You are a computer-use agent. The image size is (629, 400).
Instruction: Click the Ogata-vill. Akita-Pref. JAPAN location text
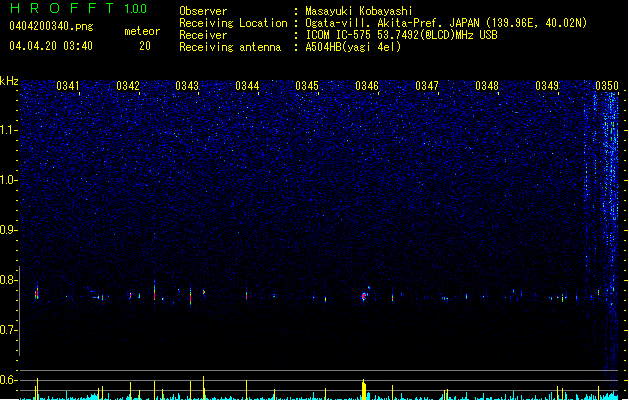coord(446,23)
